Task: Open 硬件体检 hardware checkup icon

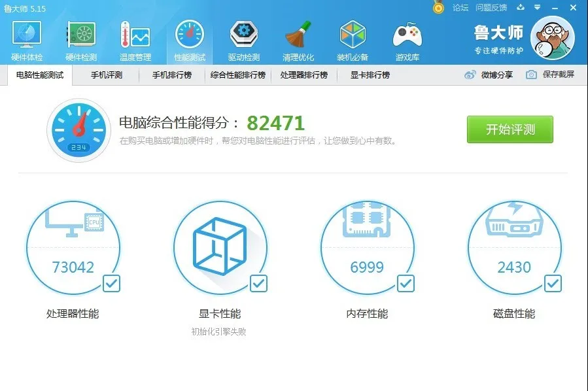Action: click(27, 41)
